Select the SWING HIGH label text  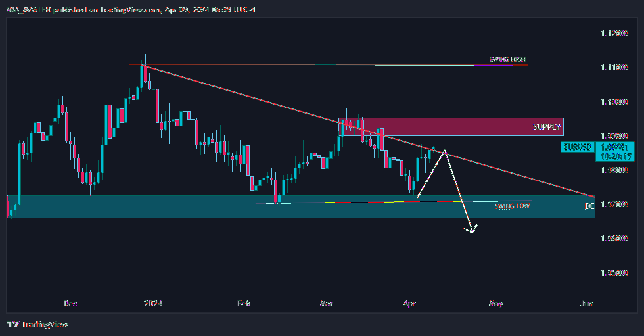[x=507, y=60]
